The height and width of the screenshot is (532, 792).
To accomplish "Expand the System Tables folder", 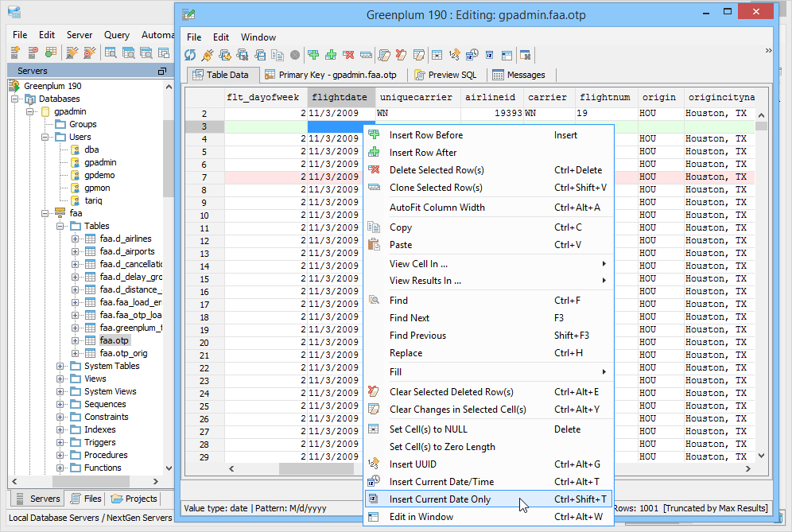I will (60, 367).
